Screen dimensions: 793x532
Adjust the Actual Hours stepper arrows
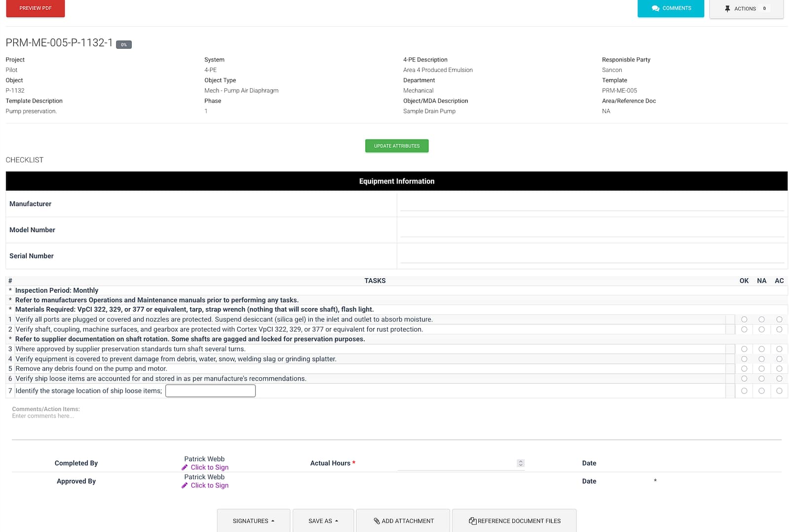click(521, 463)
